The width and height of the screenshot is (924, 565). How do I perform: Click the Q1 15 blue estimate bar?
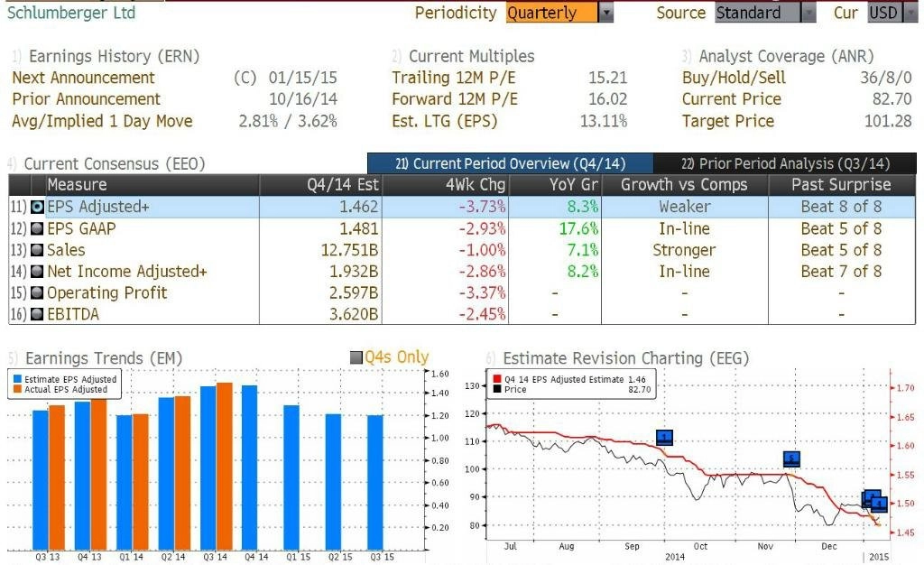pos(291,477)
